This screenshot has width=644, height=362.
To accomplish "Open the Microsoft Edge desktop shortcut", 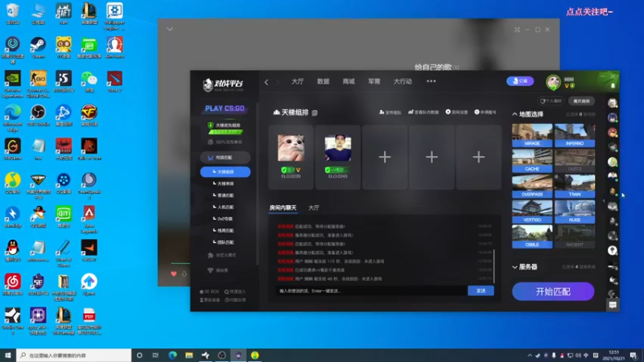I will [13, 117].
